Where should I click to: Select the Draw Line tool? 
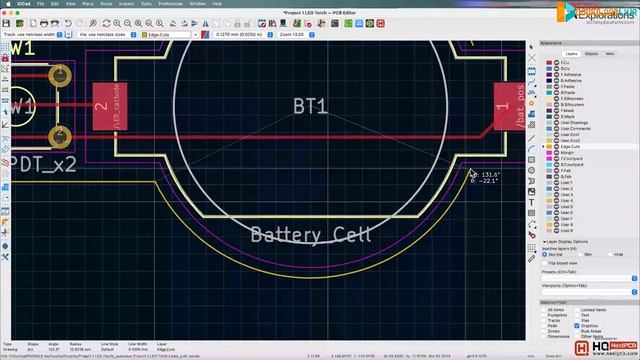pyautogui.click(x=531, y=138)
